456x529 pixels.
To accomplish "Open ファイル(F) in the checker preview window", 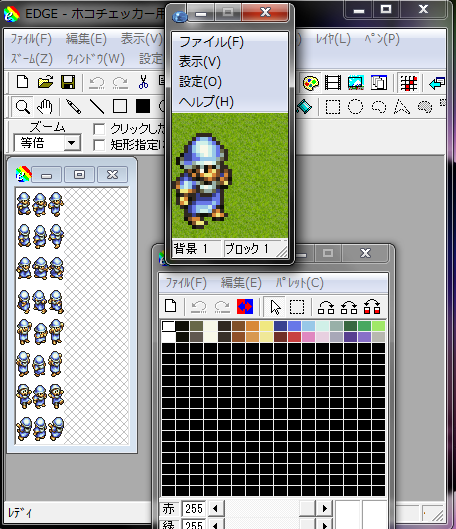I will pos(211,42).
